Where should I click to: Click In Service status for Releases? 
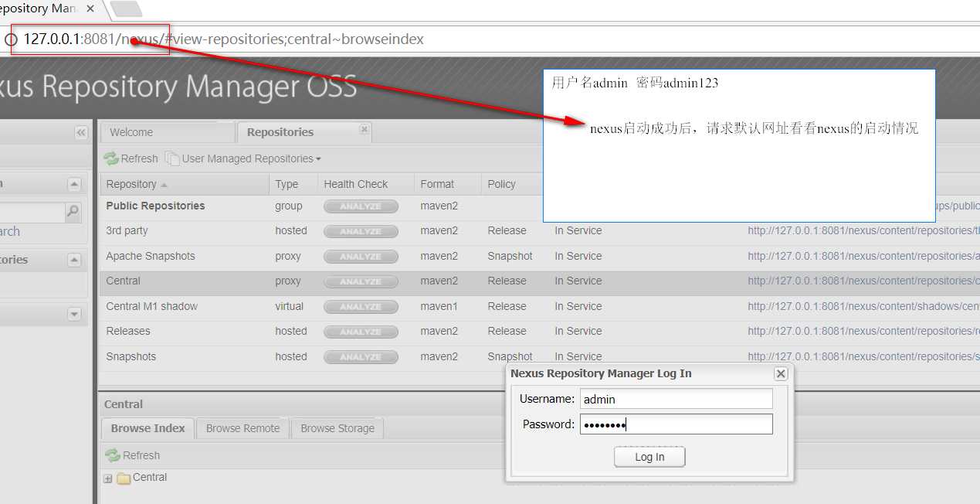pos(578,331)
